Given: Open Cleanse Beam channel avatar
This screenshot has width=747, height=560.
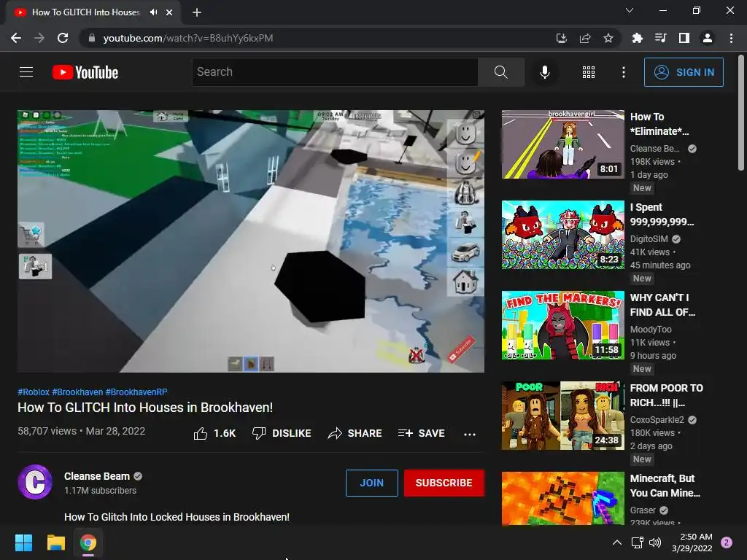Looking at the screenshot, I should 35,482.
